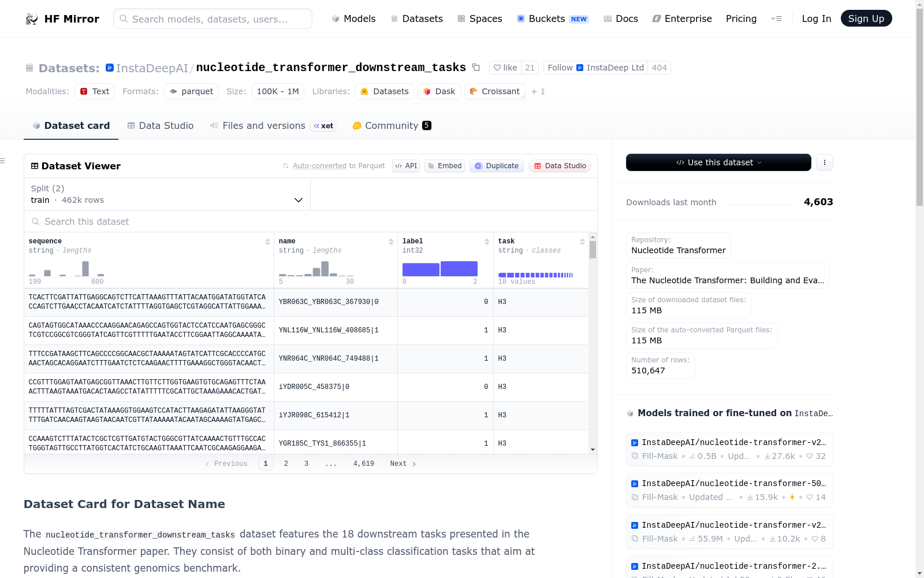Open Models in the top navigation

(x=353, y=18)
